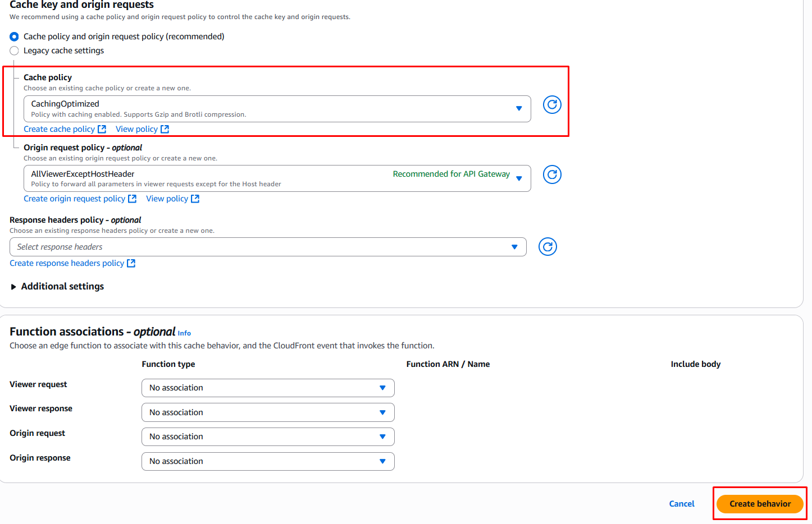Click external link icon of Cache policy View policy

165,129
